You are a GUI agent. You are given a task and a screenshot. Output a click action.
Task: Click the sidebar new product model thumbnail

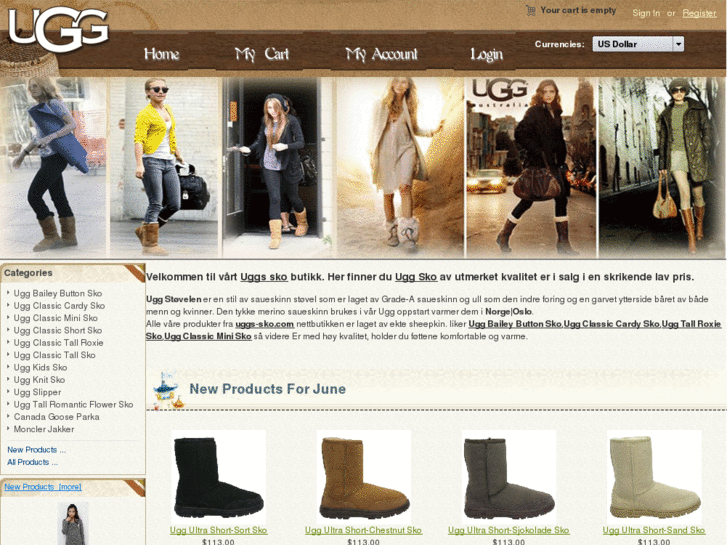(73, 523)
